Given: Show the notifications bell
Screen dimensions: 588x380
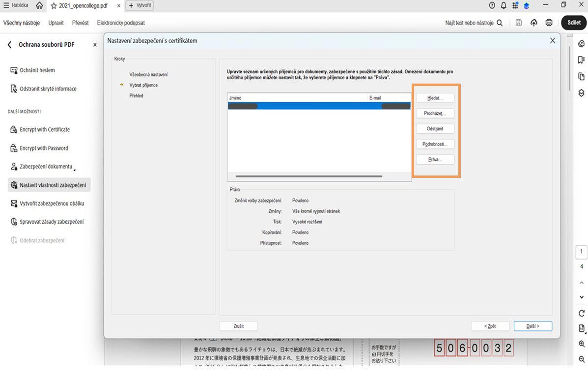Looking at the screenshot, I should (504, 5).
